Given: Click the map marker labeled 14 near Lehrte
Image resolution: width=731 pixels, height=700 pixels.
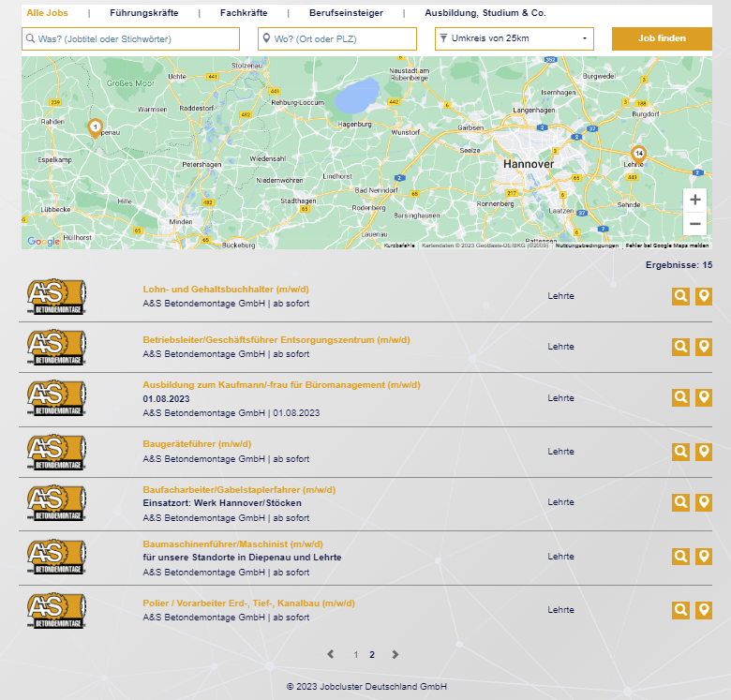Looking at the screenshot, I should coord(638,154).
